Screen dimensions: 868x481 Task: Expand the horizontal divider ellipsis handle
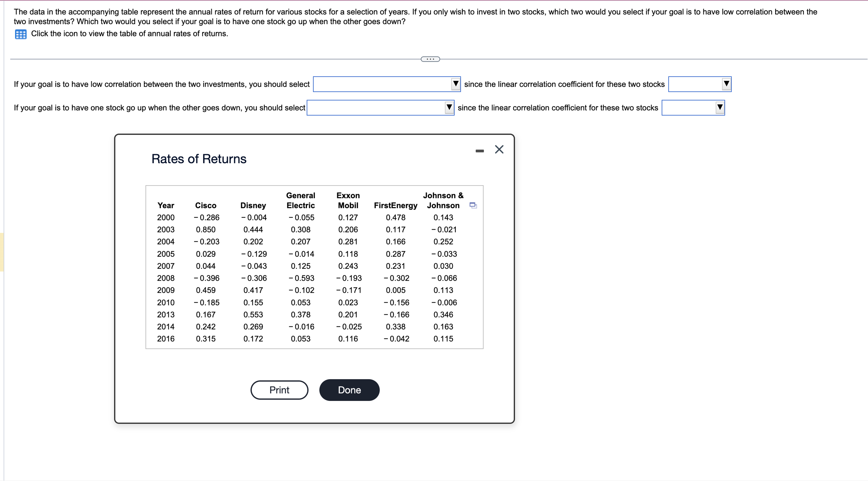pyautogui.click(x=430, y=59)
